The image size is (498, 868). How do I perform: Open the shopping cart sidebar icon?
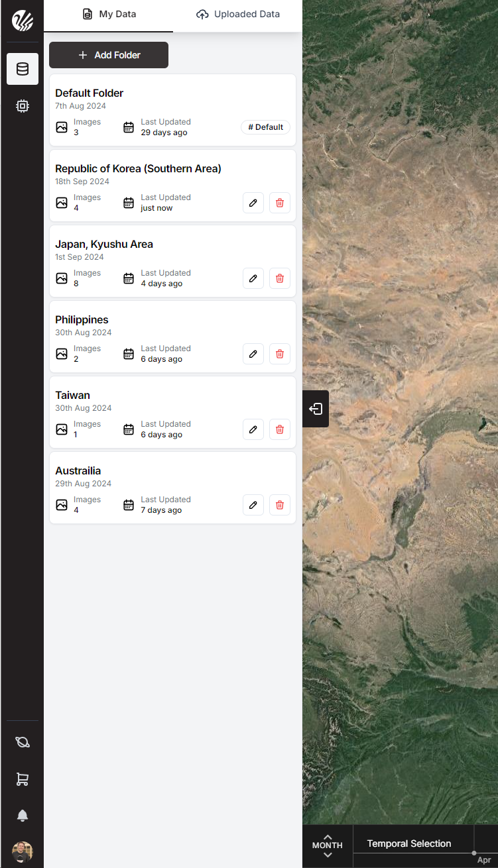click(x=23, y=779)
